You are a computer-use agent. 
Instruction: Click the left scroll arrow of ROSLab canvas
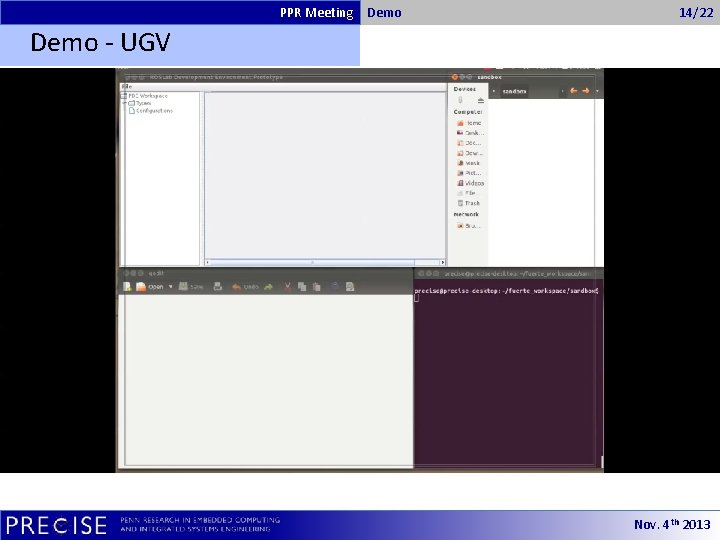[x=208, y=262]
